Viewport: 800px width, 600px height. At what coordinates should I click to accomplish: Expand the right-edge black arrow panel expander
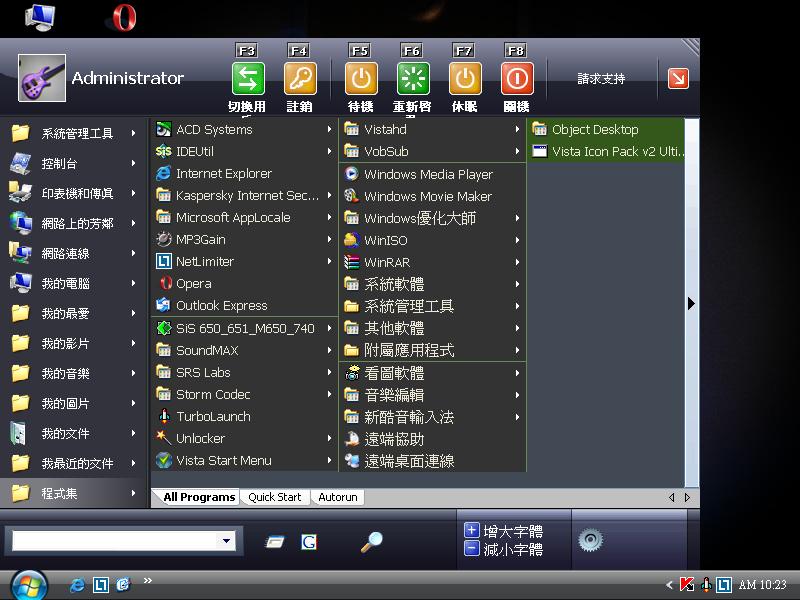tap(691, 304)
